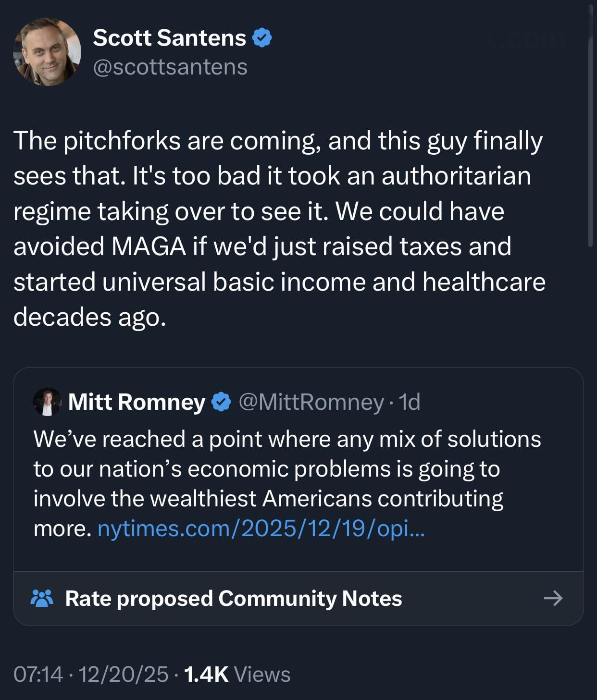Click the 07:14 post time
597x700 pixels.
[38, 674]
